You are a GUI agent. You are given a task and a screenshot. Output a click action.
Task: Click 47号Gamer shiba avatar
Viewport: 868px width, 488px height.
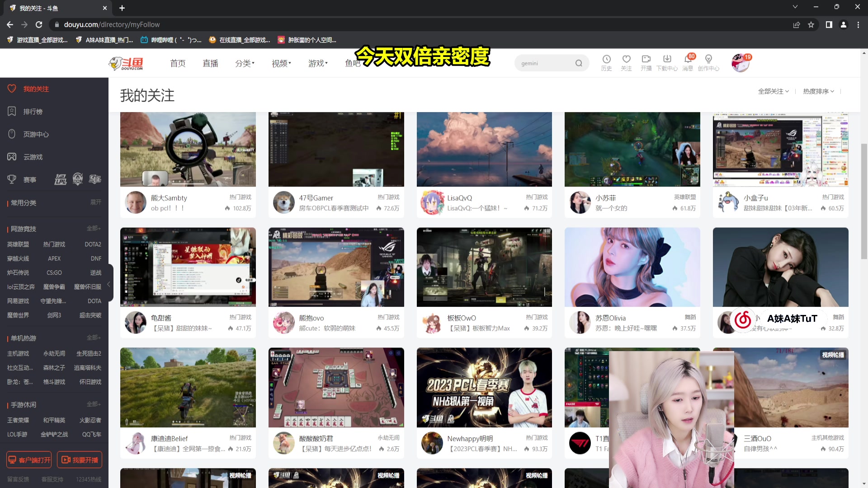pos(284,202)
